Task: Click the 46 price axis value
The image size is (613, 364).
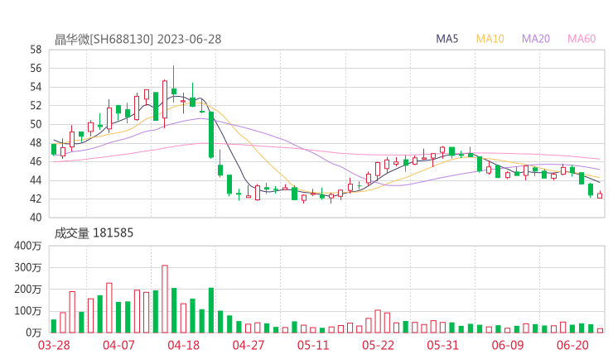Action: 36,161
